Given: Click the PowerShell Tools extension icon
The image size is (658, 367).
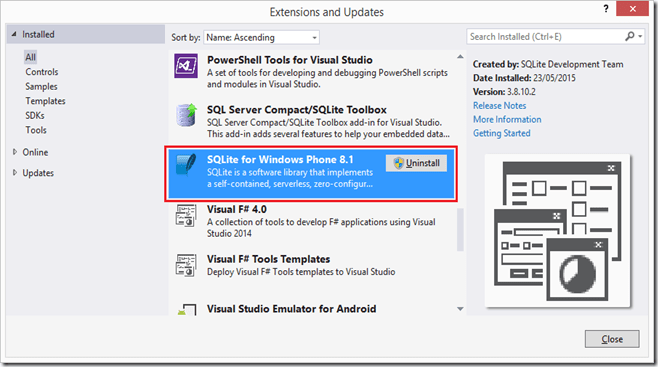Looking at the screenshot, I should point(186,65).
